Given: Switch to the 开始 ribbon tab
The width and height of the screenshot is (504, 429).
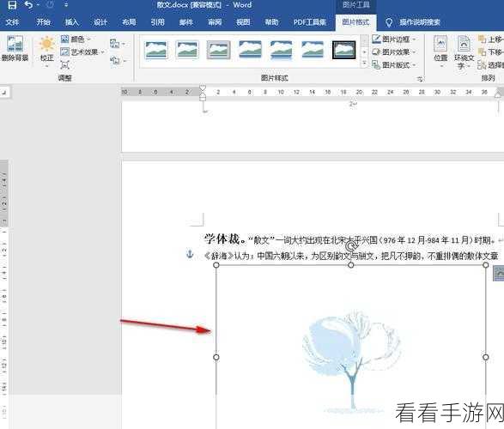Looking at the screenshot, I should [43, 22].
